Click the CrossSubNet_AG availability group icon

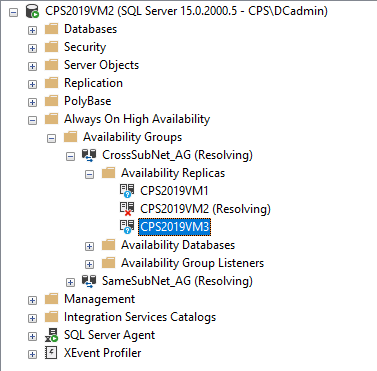tap(89, 155)
